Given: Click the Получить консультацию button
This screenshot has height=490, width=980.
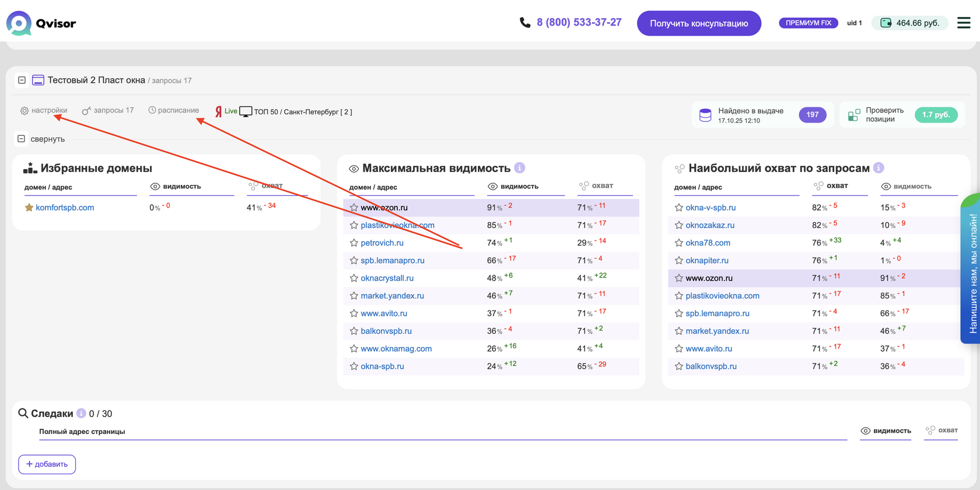Looking at the screenshot, I should (699, 23).
